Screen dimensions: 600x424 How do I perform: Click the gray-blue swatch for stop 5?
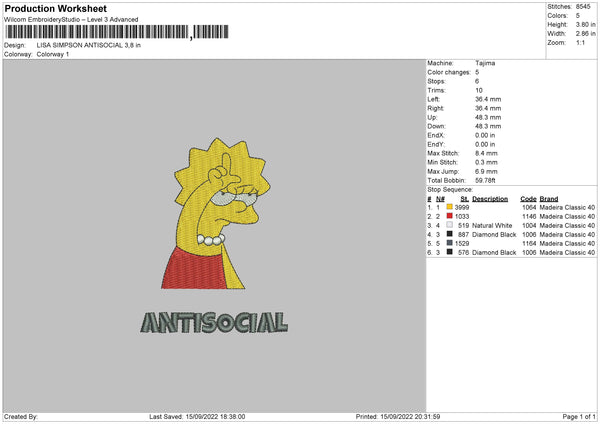point(449,243)
